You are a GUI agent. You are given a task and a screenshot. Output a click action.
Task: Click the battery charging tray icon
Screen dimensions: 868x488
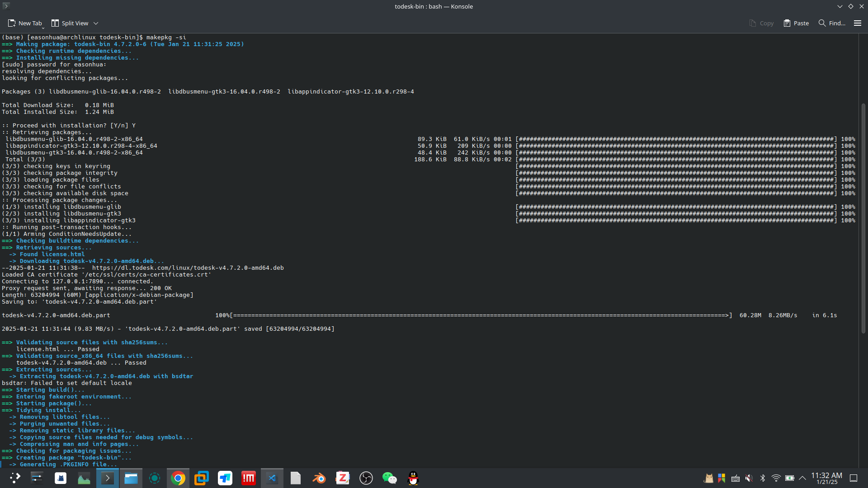point(790,478)
